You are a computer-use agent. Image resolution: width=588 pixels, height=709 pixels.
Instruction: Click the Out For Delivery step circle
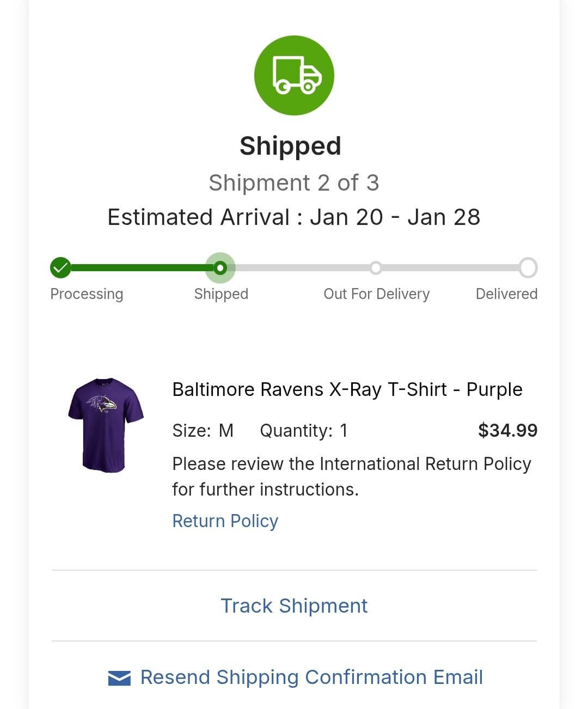(x=376, y=267)
